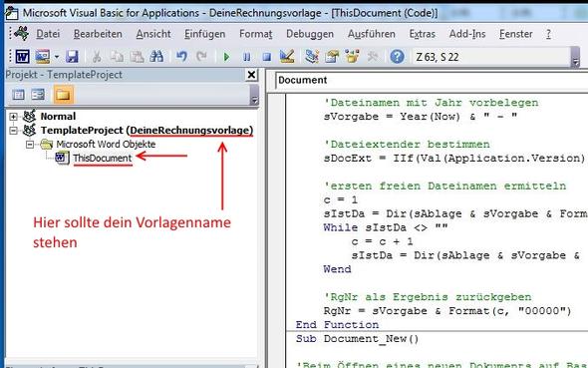Click the Copy icon

117,57
